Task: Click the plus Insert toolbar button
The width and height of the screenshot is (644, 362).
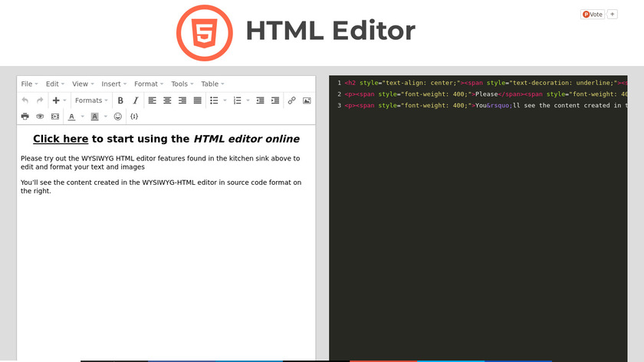Action: 56,100
